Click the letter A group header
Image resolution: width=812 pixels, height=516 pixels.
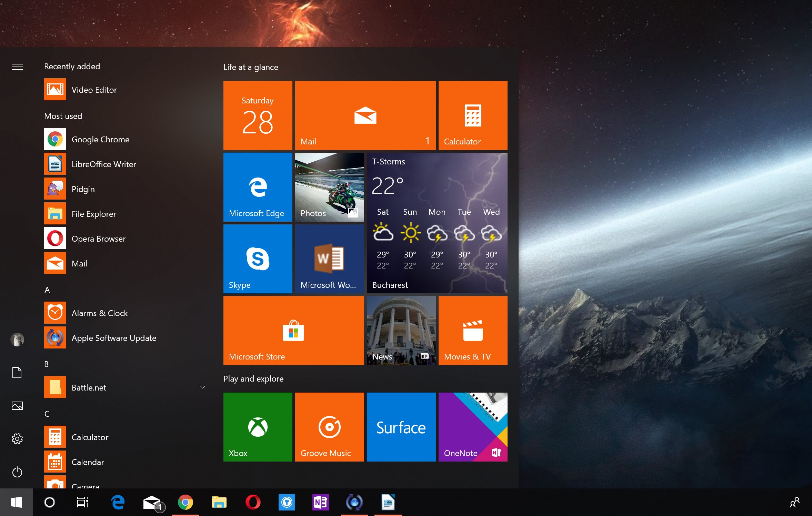(47, 290)
